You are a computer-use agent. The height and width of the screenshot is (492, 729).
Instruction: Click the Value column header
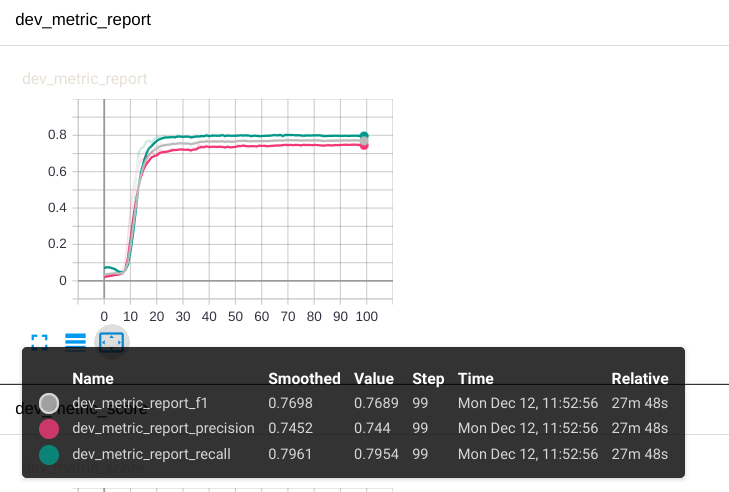(374, 379)
